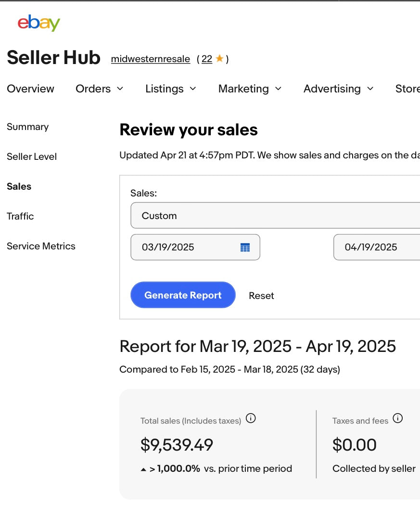Click the eBay logo

[38, 23]
